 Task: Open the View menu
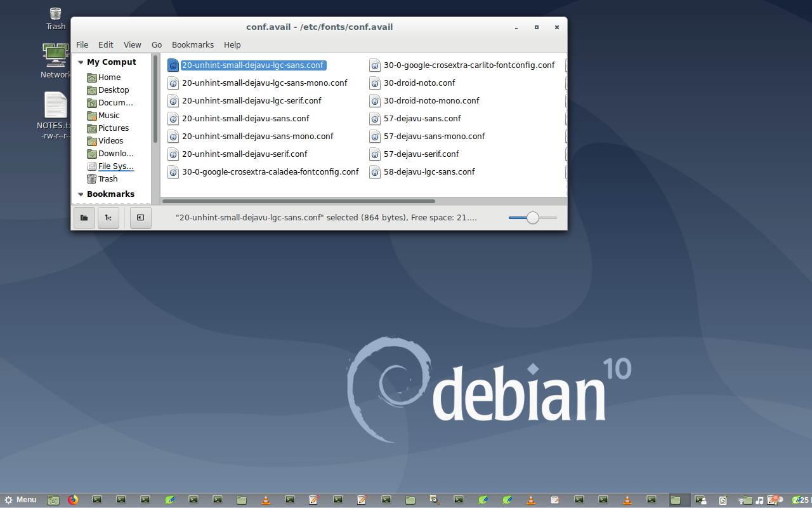click(133, 45)
